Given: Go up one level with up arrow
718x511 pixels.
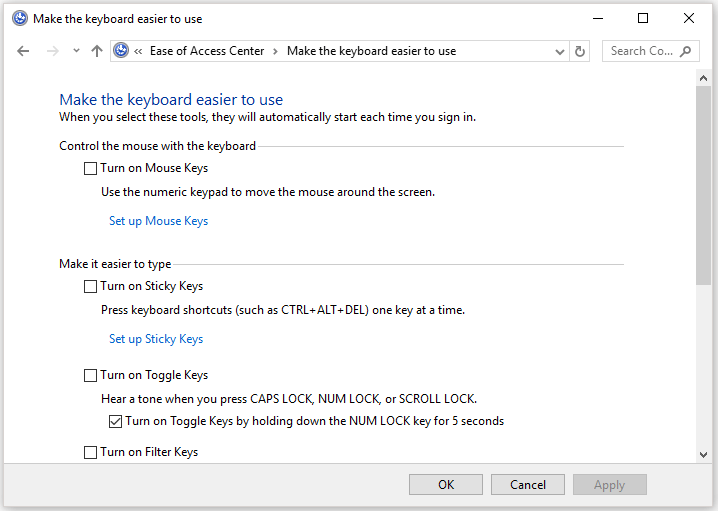Looking at the screenshot, I should (97, 51).
